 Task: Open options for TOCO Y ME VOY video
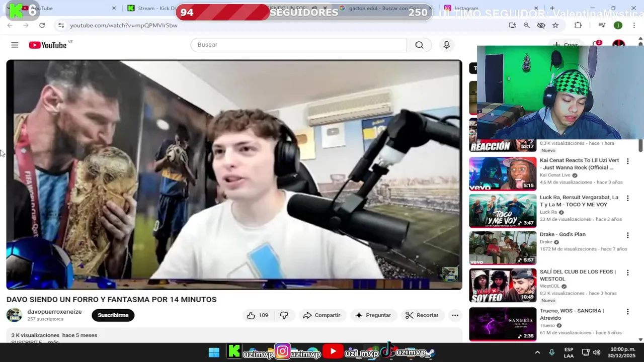(x=627, y=199)
